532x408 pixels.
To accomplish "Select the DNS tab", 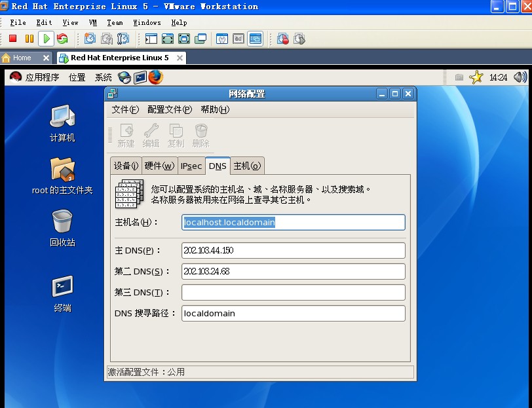I will click(218, 166).
